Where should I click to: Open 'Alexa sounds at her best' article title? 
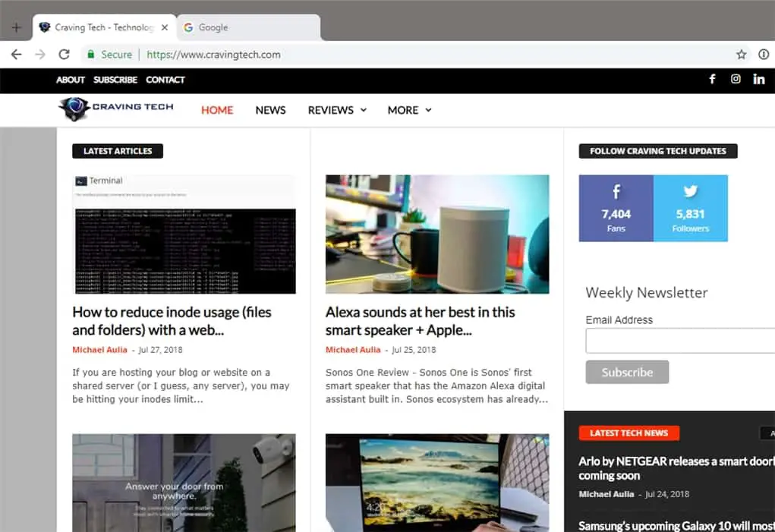point(420,321)
